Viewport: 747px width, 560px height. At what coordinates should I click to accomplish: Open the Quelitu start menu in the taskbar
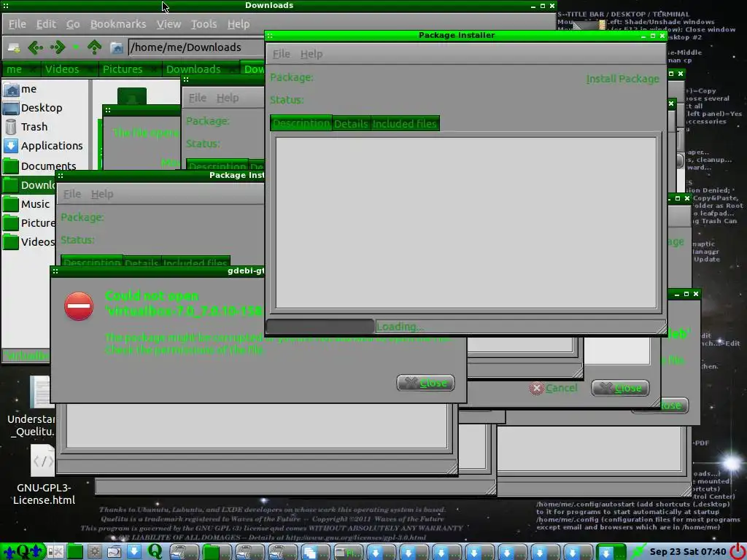point(23,552)
